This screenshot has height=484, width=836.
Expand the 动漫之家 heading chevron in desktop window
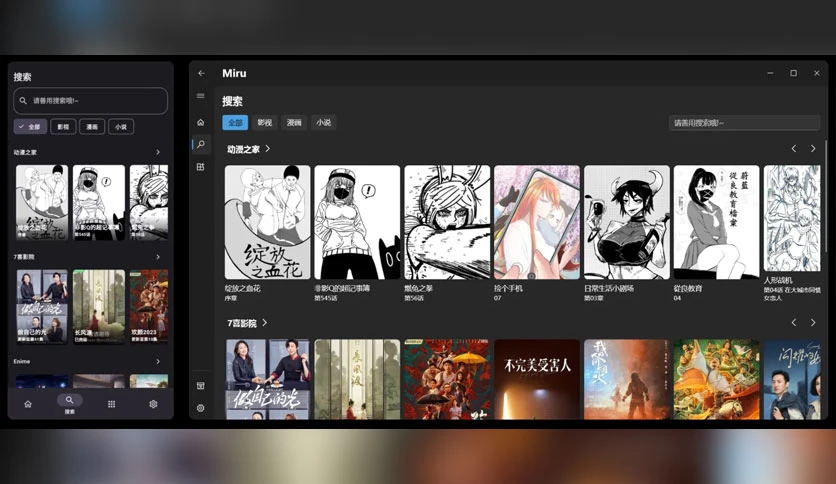click(268, 149)
